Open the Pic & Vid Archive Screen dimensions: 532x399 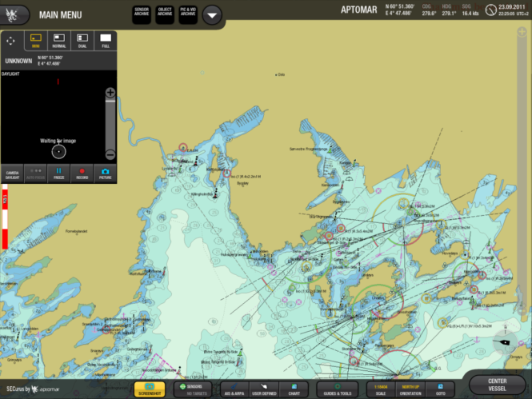pyautogui.click(x=188, y=15)
